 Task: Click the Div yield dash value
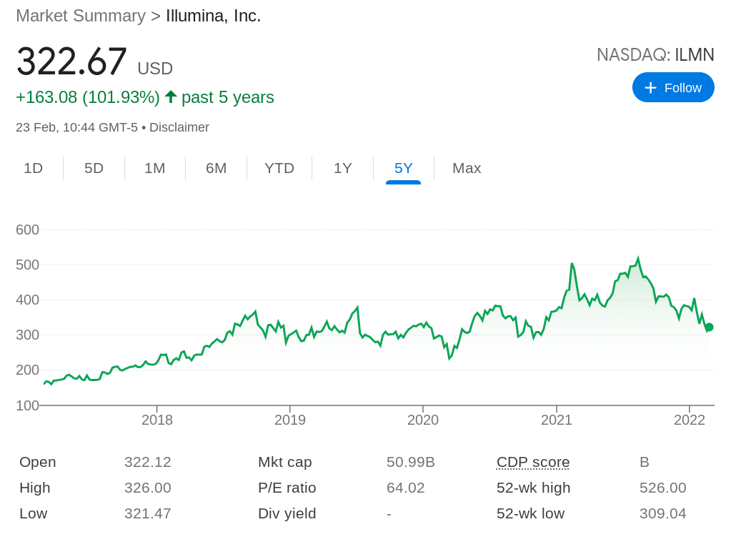click(389, 514)
